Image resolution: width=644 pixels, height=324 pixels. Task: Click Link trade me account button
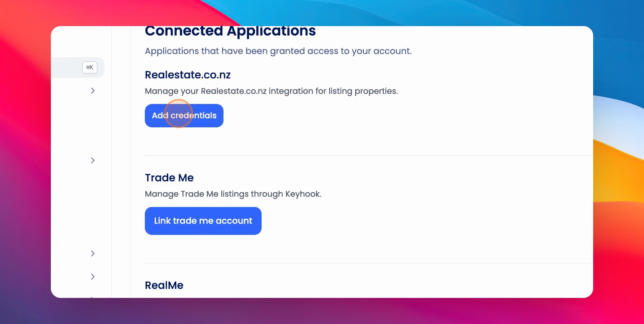tap(203, 221)
